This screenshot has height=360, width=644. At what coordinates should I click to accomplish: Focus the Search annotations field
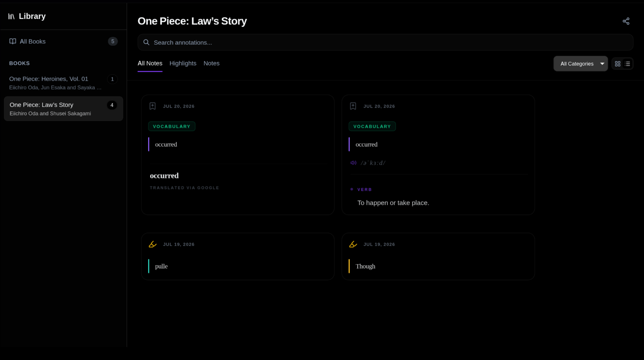(x=385, y=42)
